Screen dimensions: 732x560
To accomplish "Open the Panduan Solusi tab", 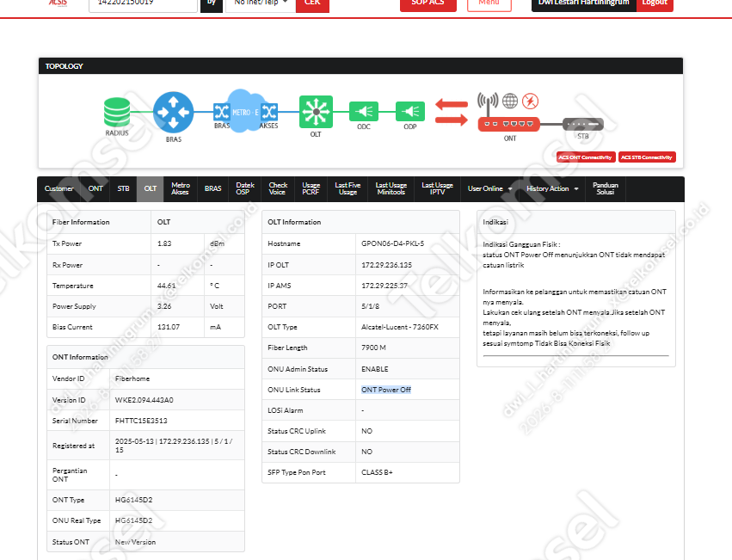I will point(606,188).
